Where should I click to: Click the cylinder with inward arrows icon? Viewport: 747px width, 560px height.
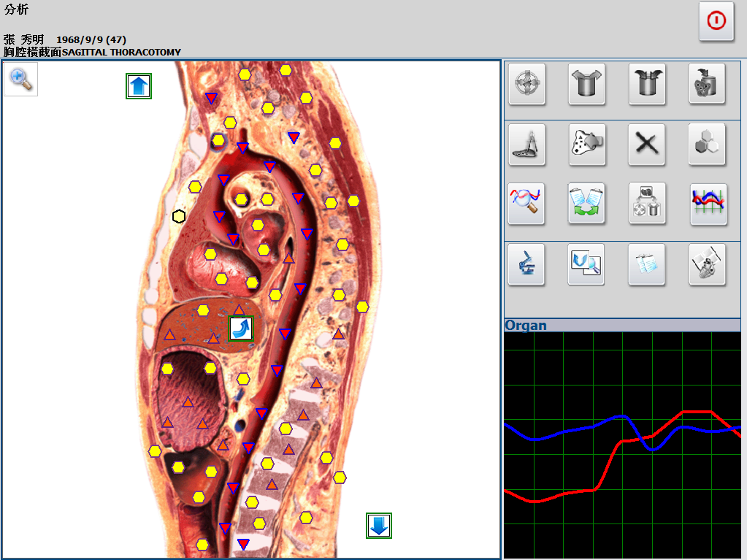point(646,85)
